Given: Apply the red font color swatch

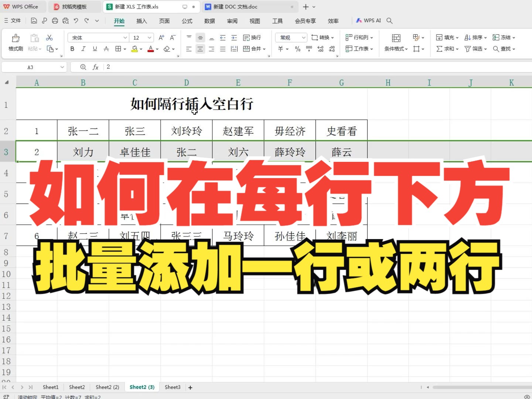Looking at the screenshot, I should [x=150, y=49].
